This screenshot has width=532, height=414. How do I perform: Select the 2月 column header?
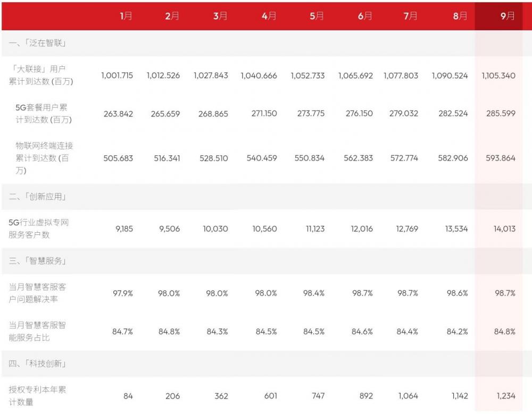point(172,16)
